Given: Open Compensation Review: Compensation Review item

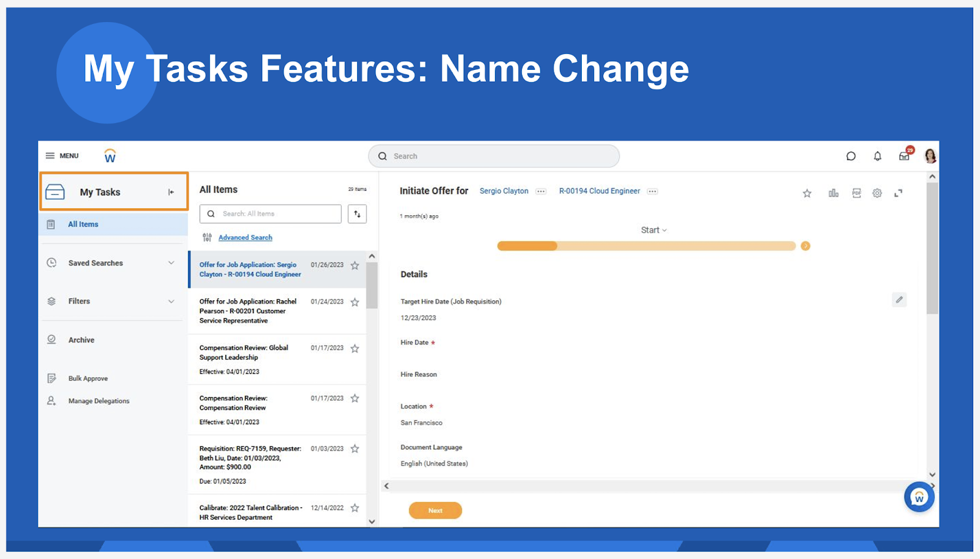Looking at the screenshot, I should coord(233,403).
